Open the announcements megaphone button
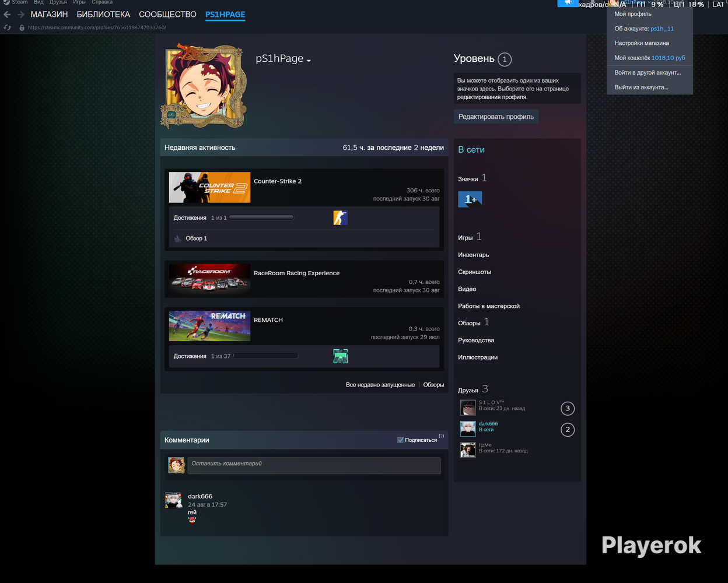This screenshot has width=728, height=583. 568,3
